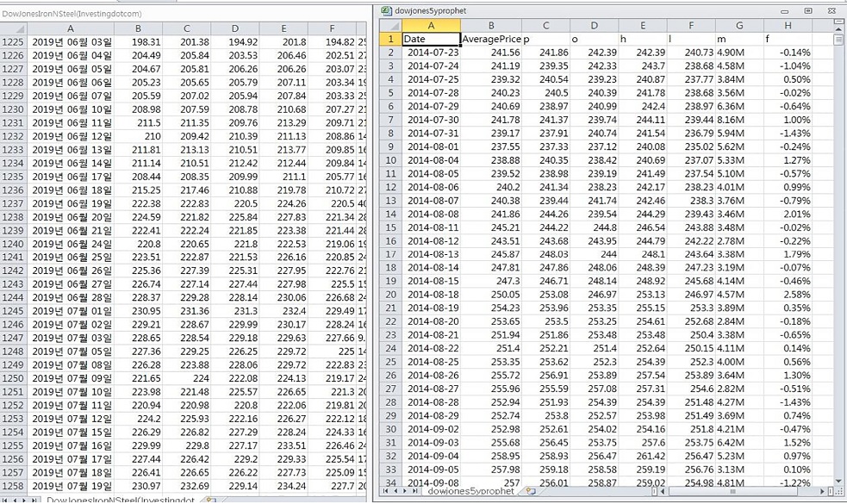Click the tab bar split handle in dowjones5yprophet
This screenshot has height=504, width=847.
point(654,492)
